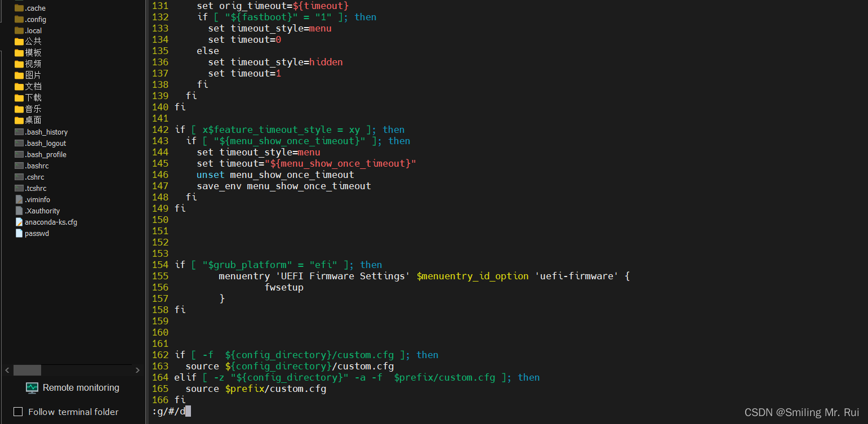Click 'source $prefix/custom.cfg' on line 165

pyautogui.click(x=256, y=389)
